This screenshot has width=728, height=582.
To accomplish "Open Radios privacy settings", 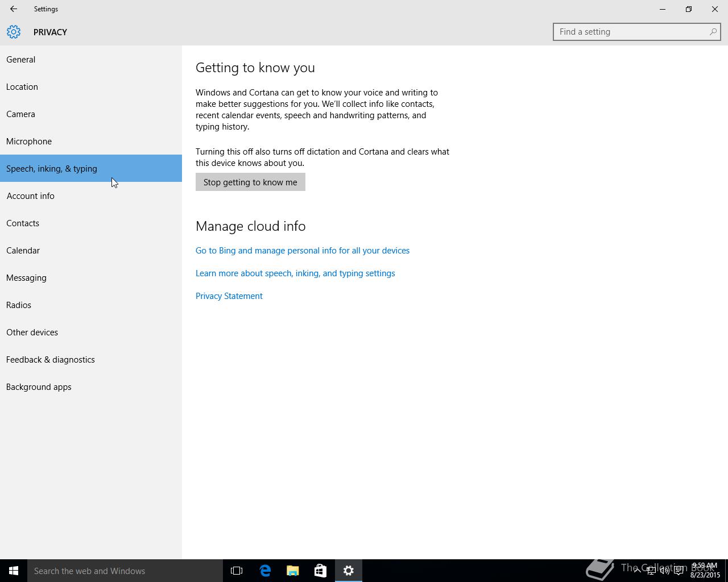I will pyautogui.click(x=91, y=305).
